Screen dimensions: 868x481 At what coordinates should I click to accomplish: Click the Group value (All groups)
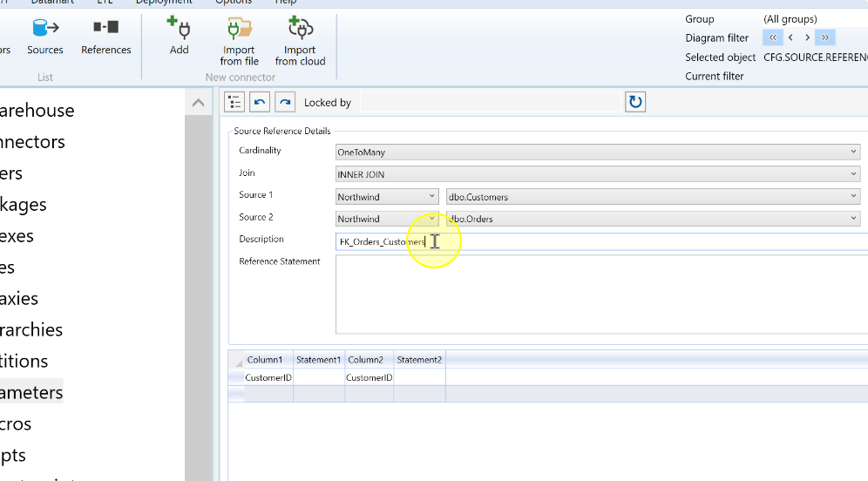790,19
